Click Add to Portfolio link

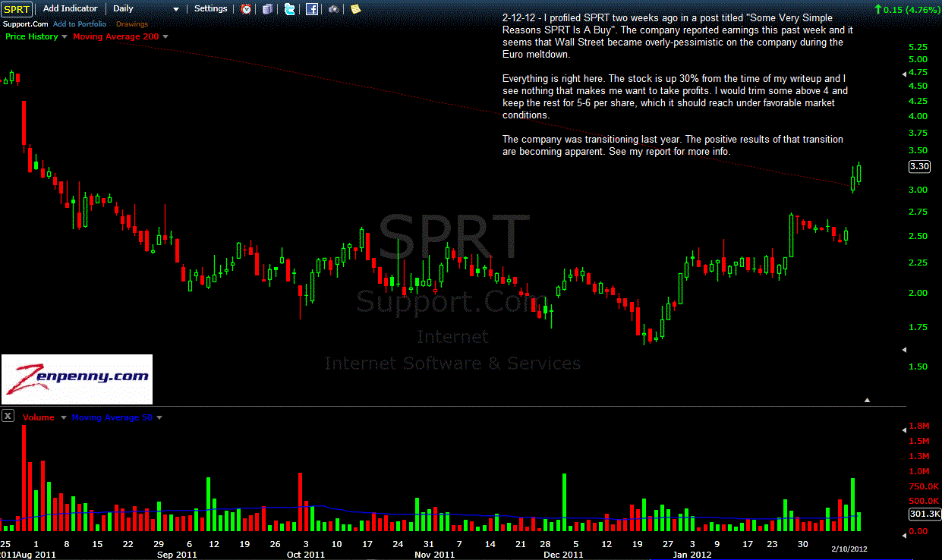tap(80, 24)
